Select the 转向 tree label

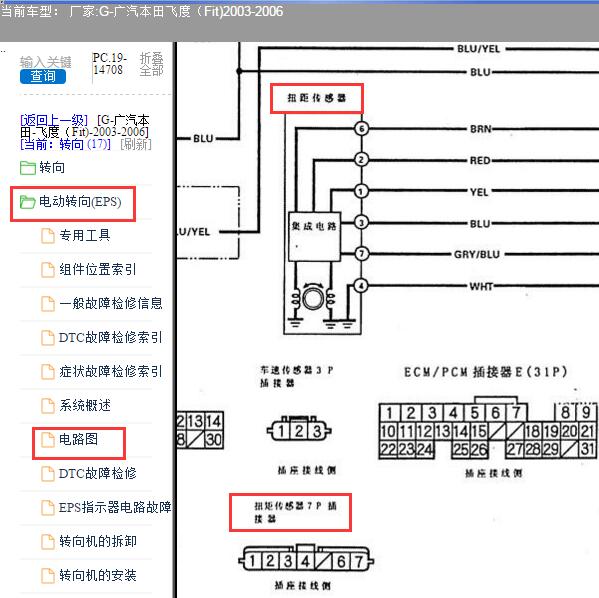pyautogui.click(x=52, y=167)
